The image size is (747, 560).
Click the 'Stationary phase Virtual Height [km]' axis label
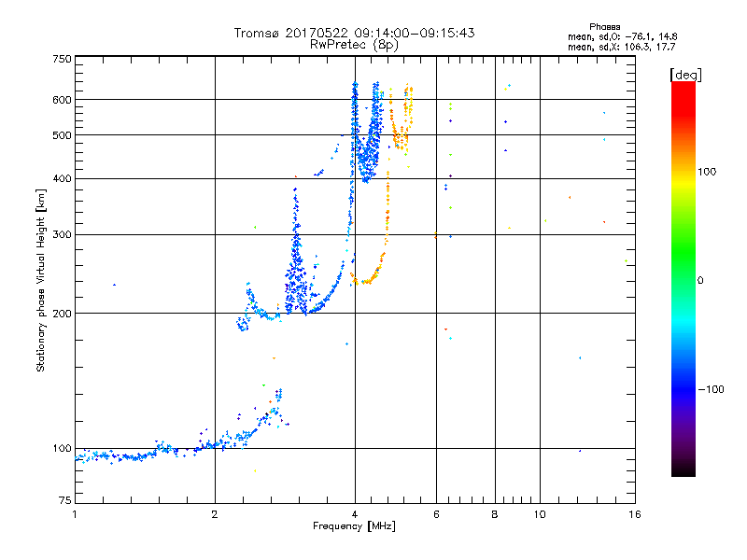pyautogui.click(x=41, y=280)
